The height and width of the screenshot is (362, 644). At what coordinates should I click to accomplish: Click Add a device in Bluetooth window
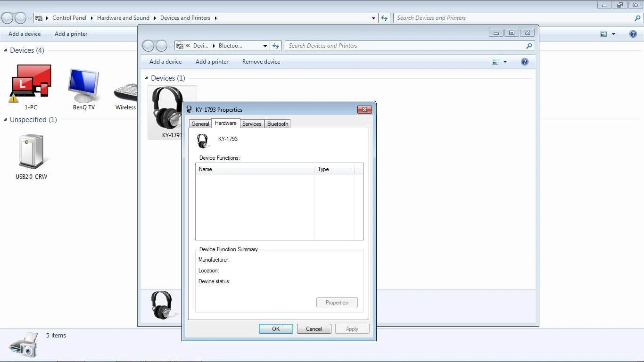pyautogui.click(x=165, y=62)
